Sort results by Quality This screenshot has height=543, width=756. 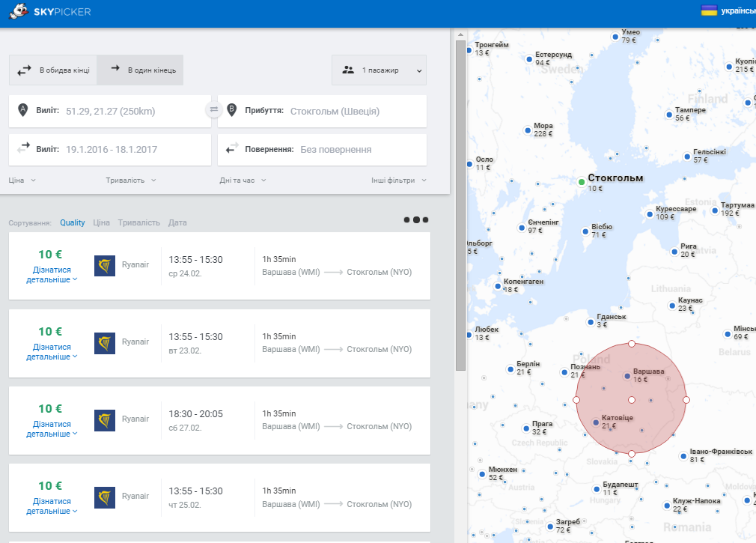tap(73, 222)
